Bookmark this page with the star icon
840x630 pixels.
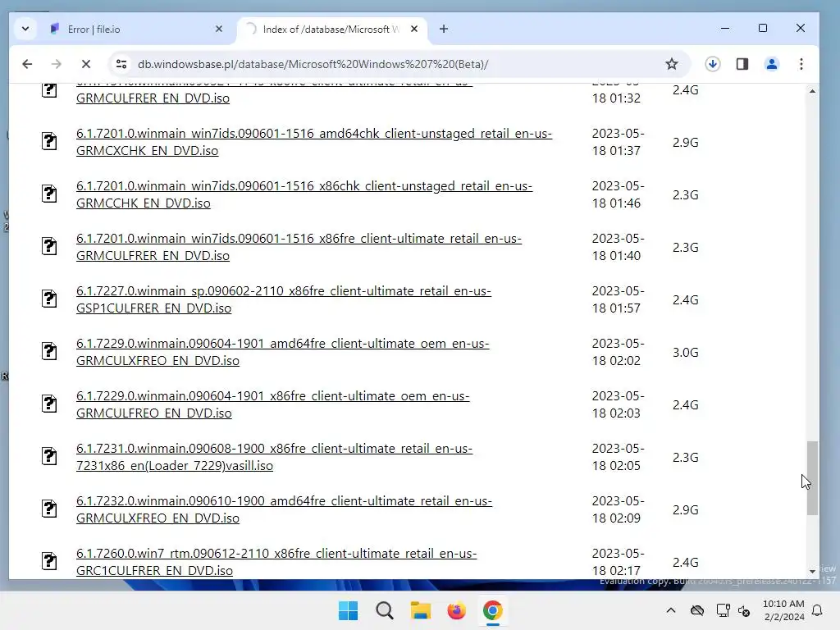(x=671, y=64)
